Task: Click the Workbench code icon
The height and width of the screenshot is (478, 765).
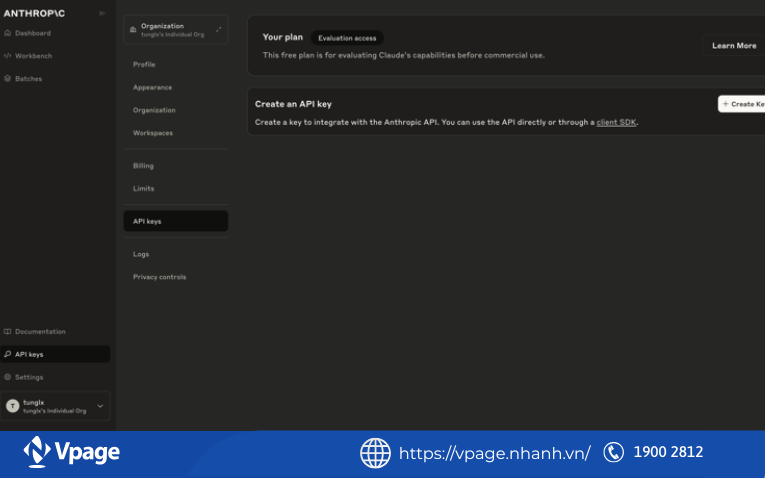Action: (7, 56)
